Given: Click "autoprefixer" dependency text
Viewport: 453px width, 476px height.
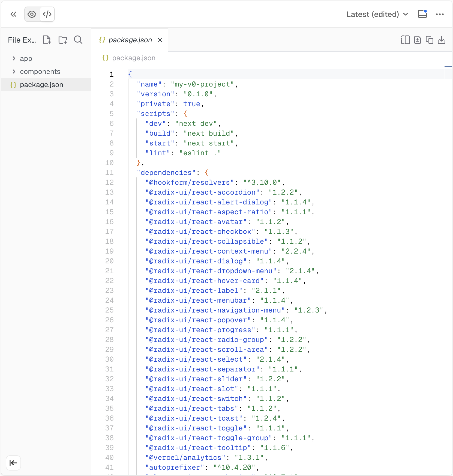Looking at the screenshot, I should tap(175, 468).
